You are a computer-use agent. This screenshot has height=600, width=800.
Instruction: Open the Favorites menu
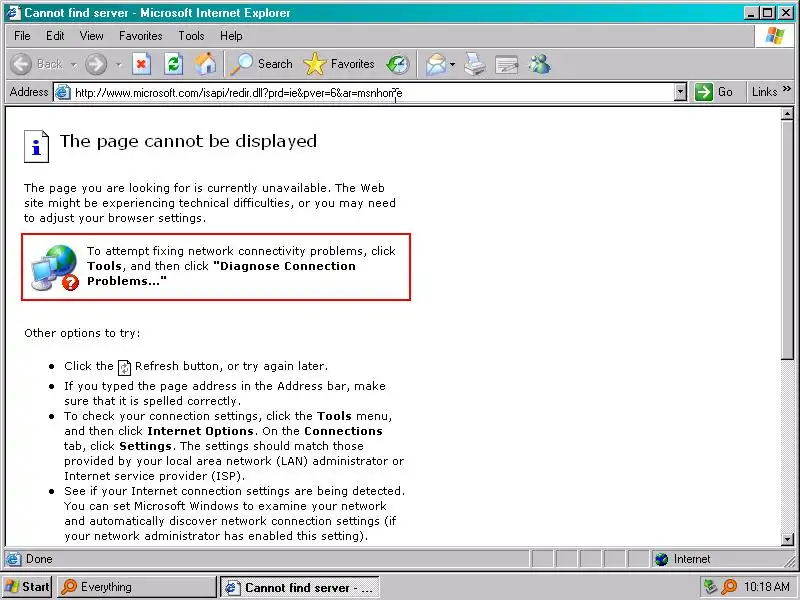pos(140,36)
